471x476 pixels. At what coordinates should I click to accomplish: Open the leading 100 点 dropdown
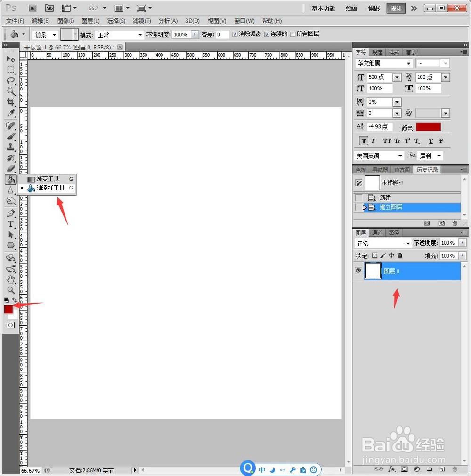[446, 77]
